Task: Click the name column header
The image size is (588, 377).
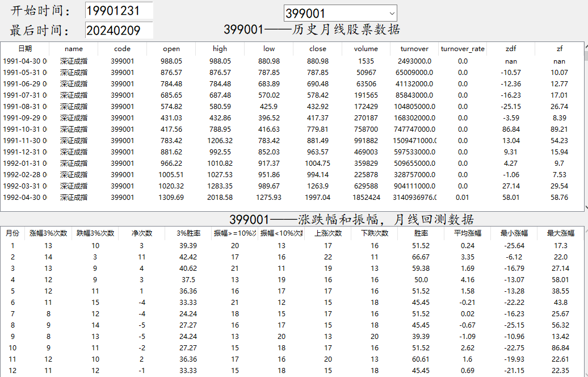Action: [x=74, y=49]
